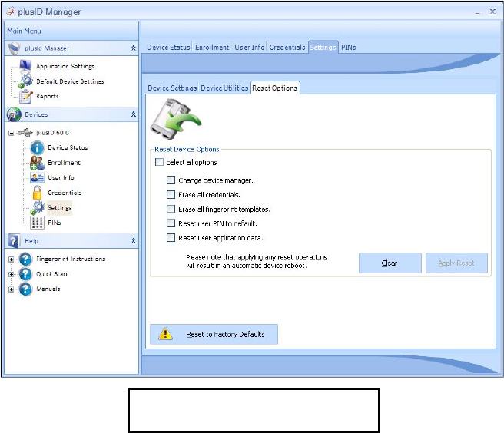504x433 pixels.
Task: Collapse the Help section chevron
Action: point(134,240)
